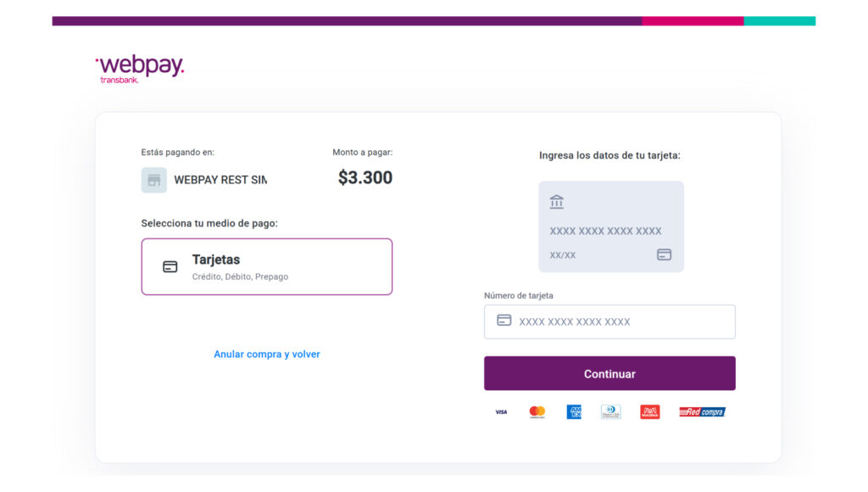Click the XX/XX expiry on the card preview
Viewport: 868px width, 492px height.
click(563, 255)
